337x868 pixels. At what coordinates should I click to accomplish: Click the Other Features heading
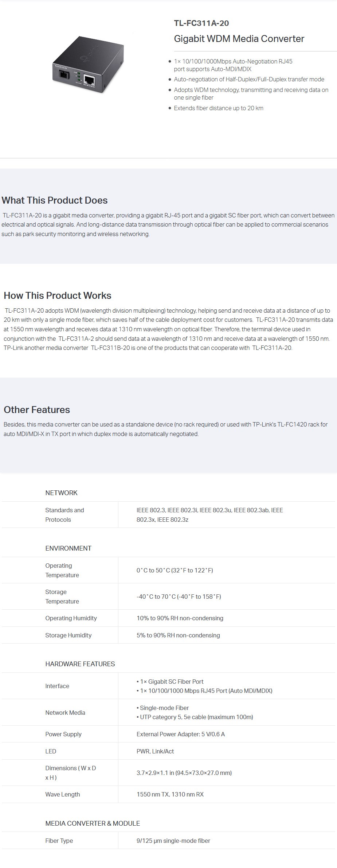pyautogui.click(x=37, y=410)
